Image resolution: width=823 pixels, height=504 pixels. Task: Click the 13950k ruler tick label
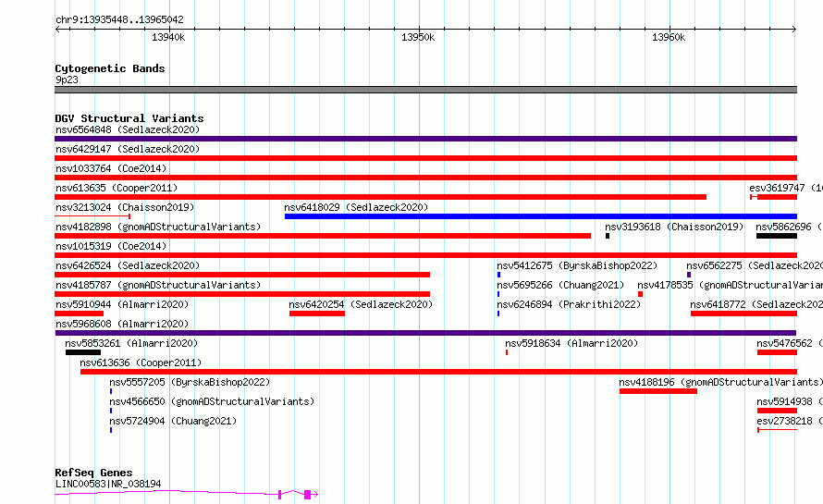coord(418,37)
